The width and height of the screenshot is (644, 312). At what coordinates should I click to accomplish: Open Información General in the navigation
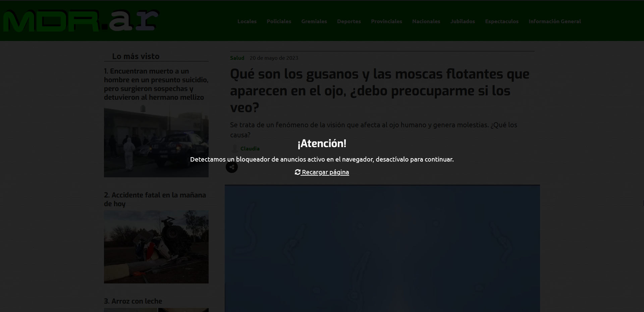(x=554, y=21)
